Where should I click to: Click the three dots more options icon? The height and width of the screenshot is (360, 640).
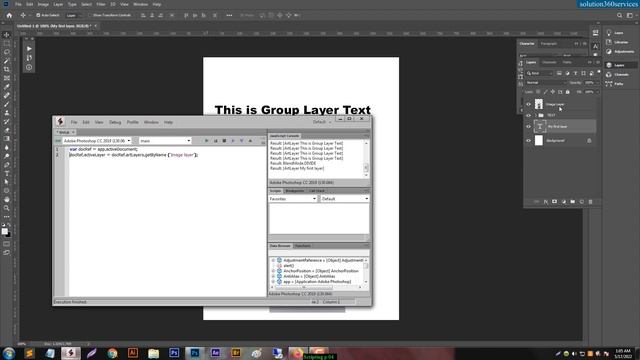tap(229, 16)
